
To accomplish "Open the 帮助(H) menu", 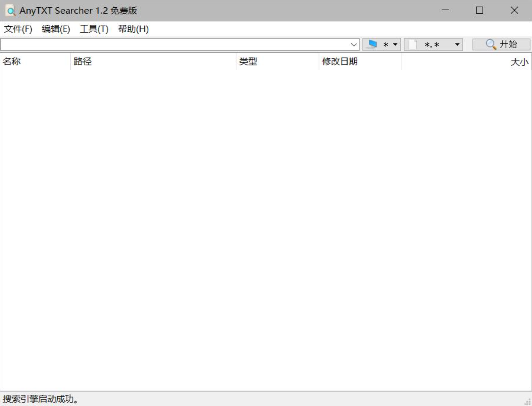I will point(133,29).
